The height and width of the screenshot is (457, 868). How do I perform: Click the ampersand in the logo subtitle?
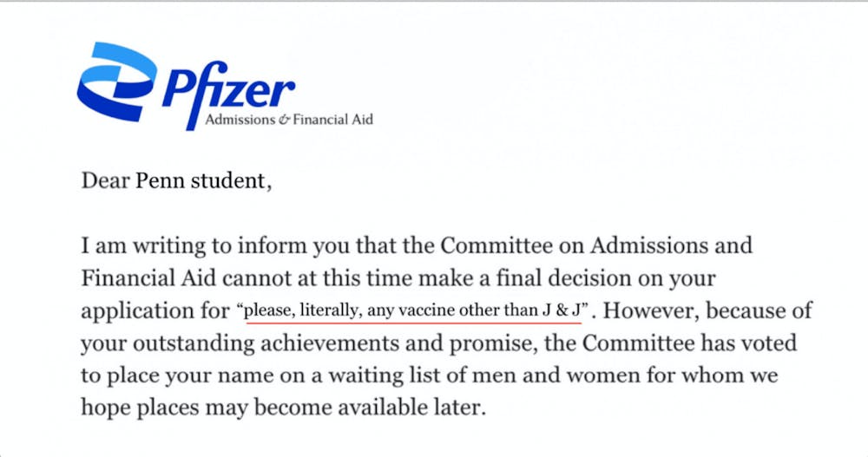tap(283, 120)
